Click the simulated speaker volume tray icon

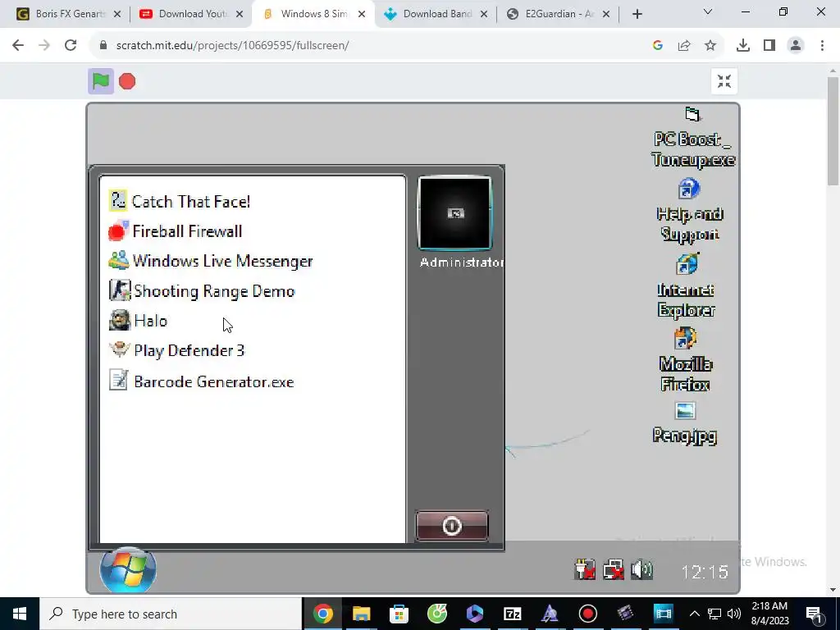click(641, 570)
